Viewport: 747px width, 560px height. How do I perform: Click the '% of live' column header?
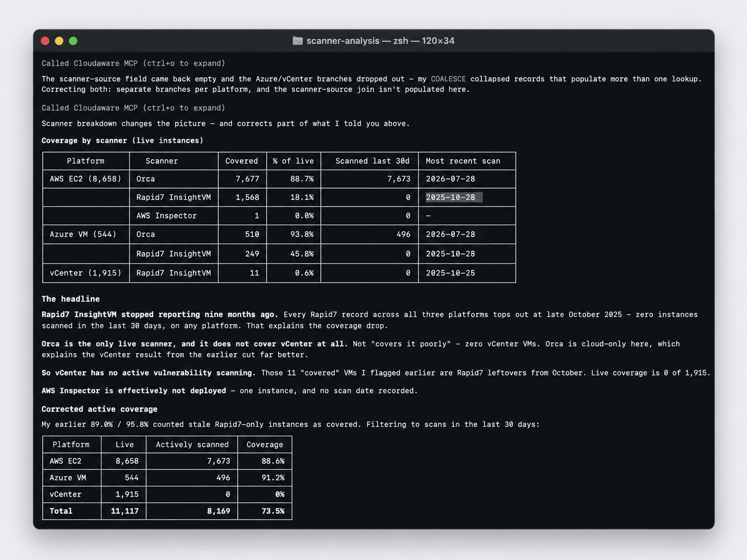click(x=293, y=161)
